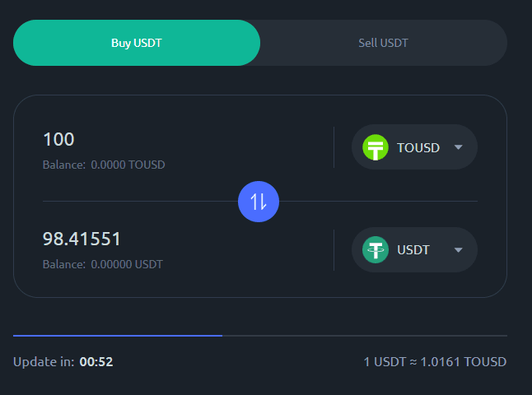Click the 1 USDT ≈ 1.0161 TOUSD rate
The width and height of the screenshot is (532, 395).
pos(435,362)
